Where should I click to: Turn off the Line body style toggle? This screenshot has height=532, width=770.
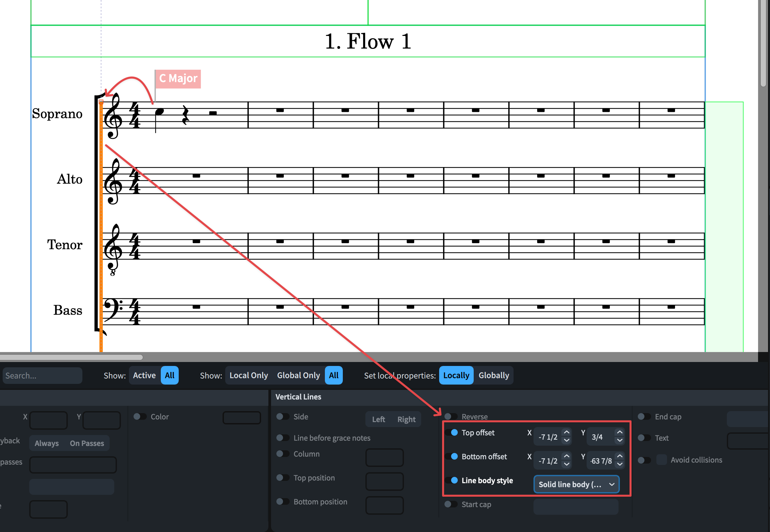click(x=451, y=480)
